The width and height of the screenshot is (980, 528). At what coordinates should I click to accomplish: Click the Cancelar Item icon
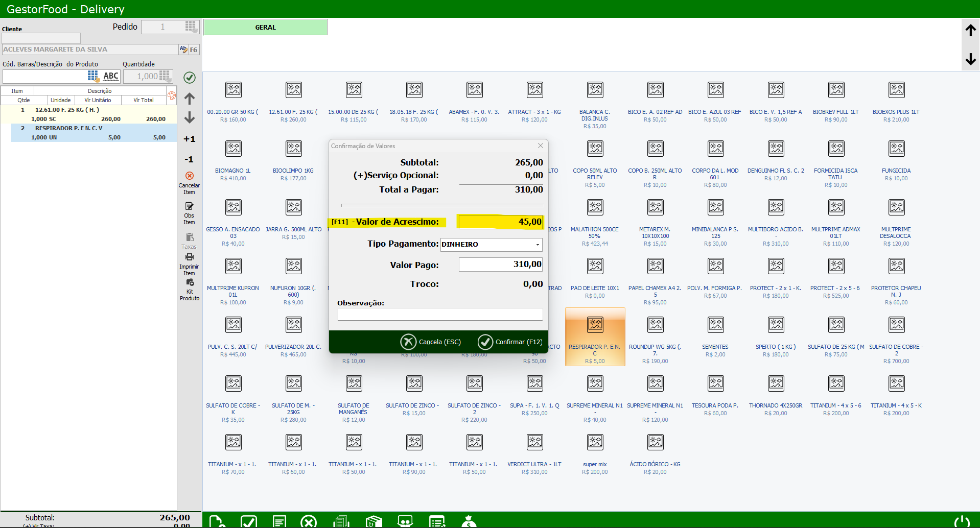[189, 176]
